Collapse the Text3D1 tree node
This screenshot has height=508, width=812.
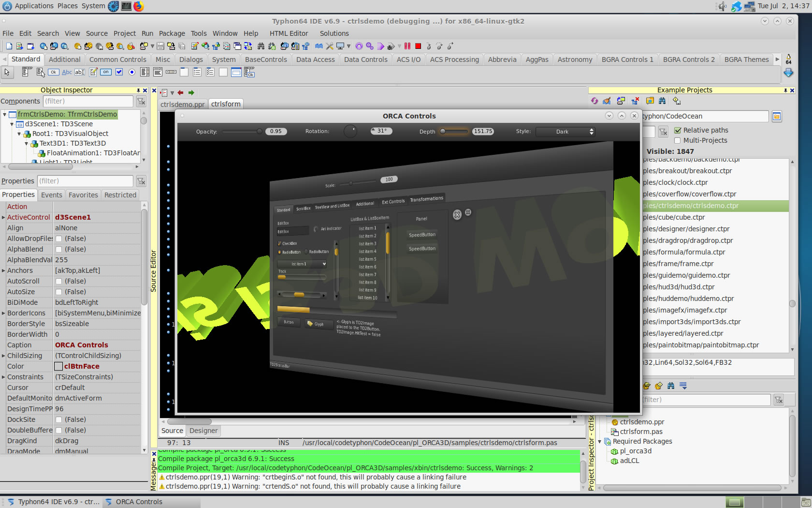point(27,144)
